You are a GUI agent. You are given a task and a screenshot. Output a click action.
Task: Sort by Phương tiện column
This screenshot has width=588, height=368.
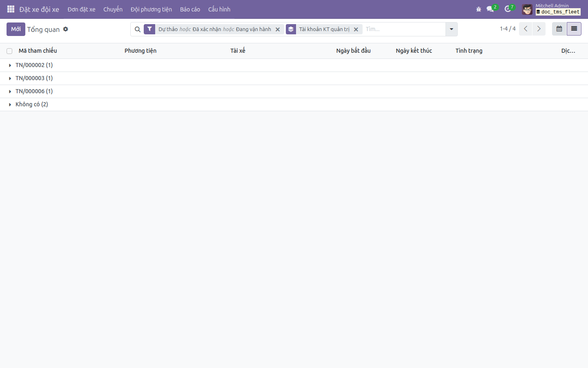140,51
